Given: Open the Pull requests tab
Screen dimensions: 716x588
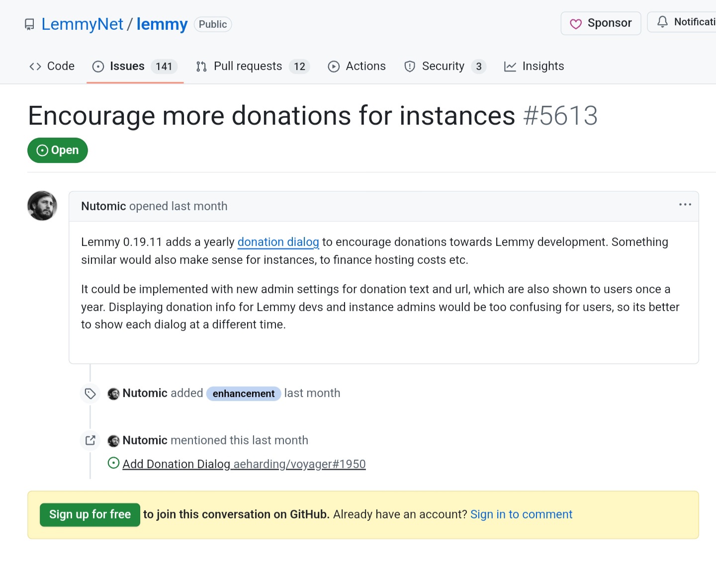Looking at the screenshot, I should [x=253, y=66].
